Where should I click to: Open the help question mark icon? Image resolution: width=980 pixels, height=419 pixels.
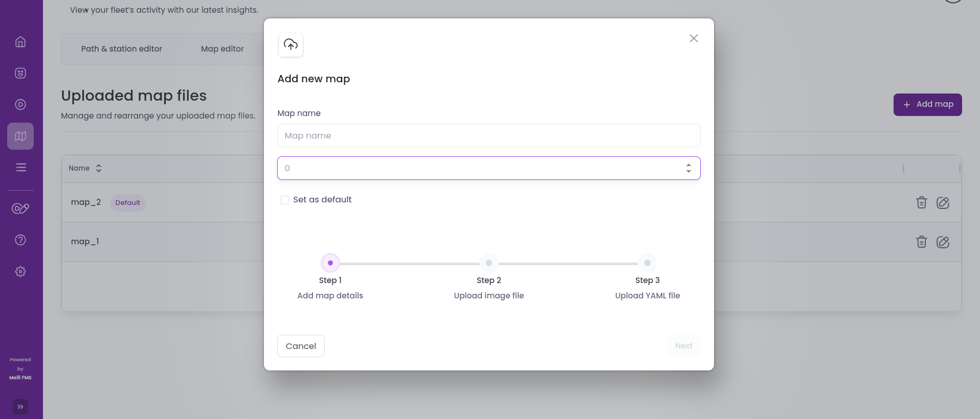click(x=20, y=240)
